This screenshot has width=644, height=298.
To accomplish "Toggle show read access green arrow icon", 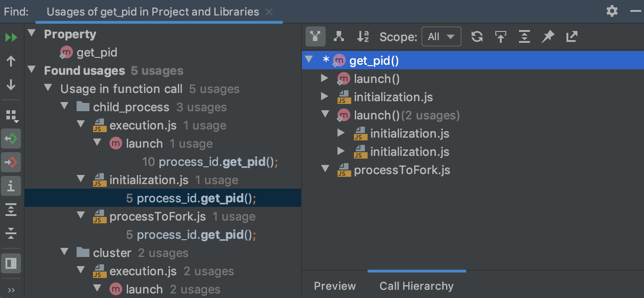I will tap(11, 139).
